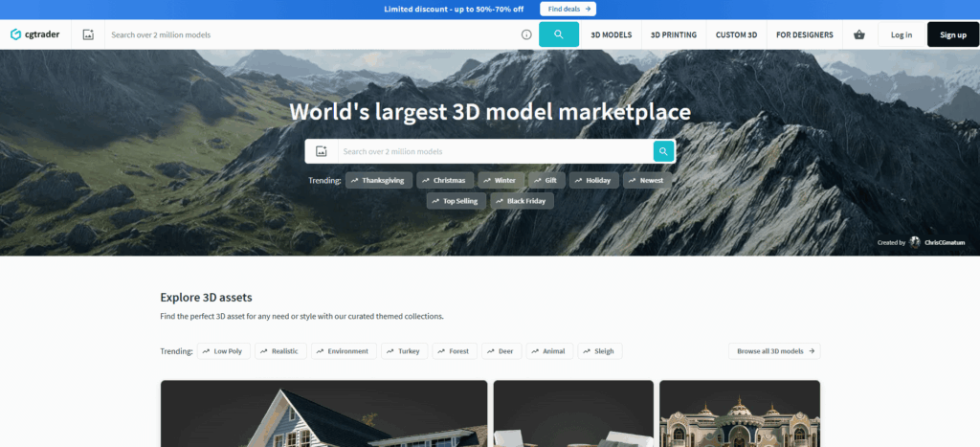Select Black Friday trending tag

522,201
